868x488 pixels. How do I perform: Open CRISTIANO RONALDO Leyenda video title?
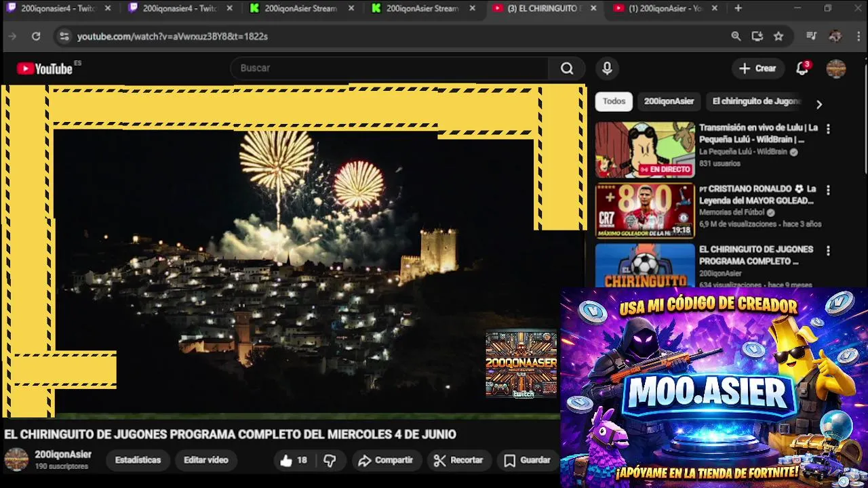[x=757, y=195]
